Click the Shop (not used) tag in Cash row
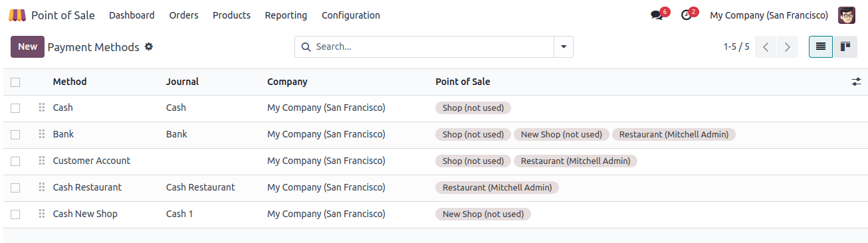Screen dimensions: 868x243 (x=473, y=108)
